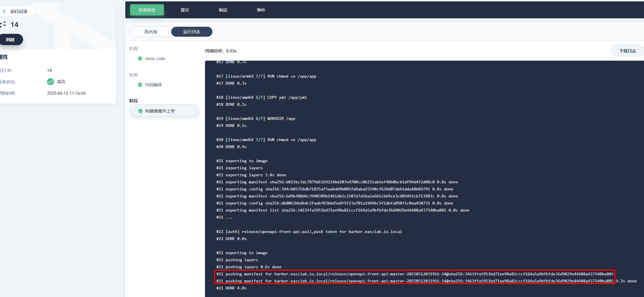Screen dimensions: 644x297
Task: Click log line '#21 exporting manifest list sha256'
Action: click(343, 210)
